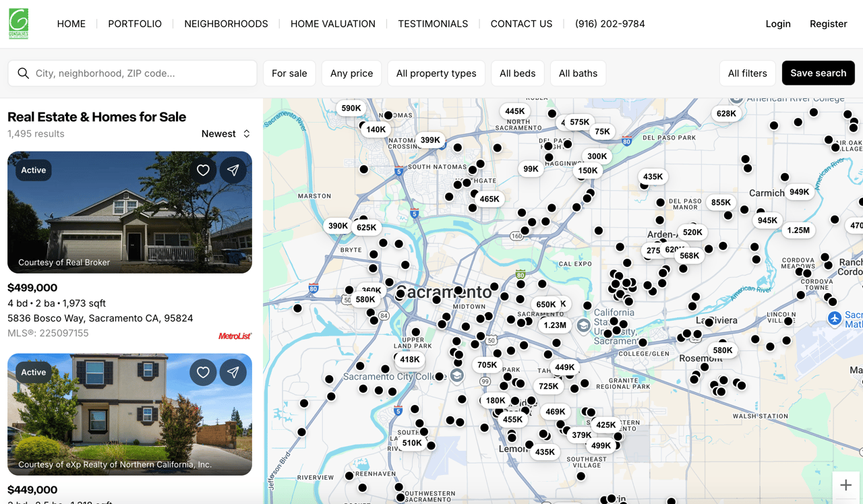Open the TESTIMONIALS menu item
The image size is (863, 504).
[x=433, y=24]
